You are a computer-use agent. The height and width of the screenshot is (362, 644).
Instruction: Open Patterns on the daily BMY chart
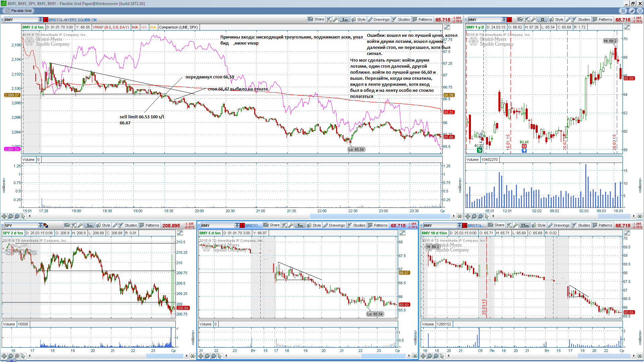602,19
